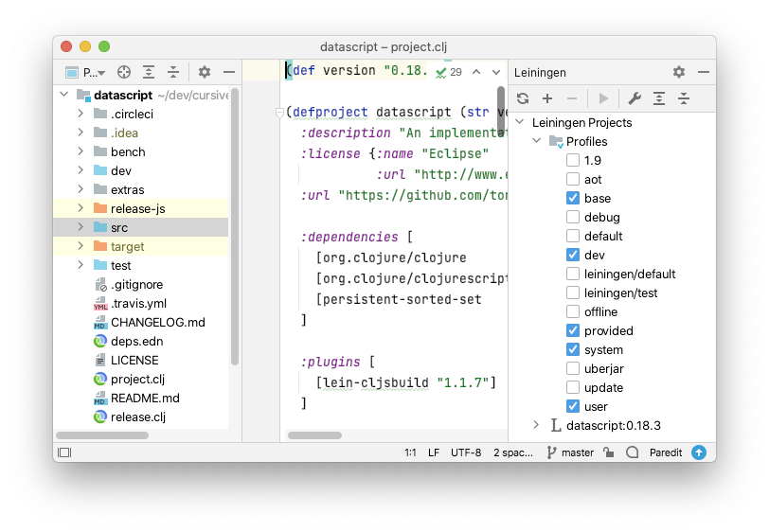This screenshot has height=532, width=769.
Task: Click the locate opened file crosshair icon
Action: tap(124, 73)
